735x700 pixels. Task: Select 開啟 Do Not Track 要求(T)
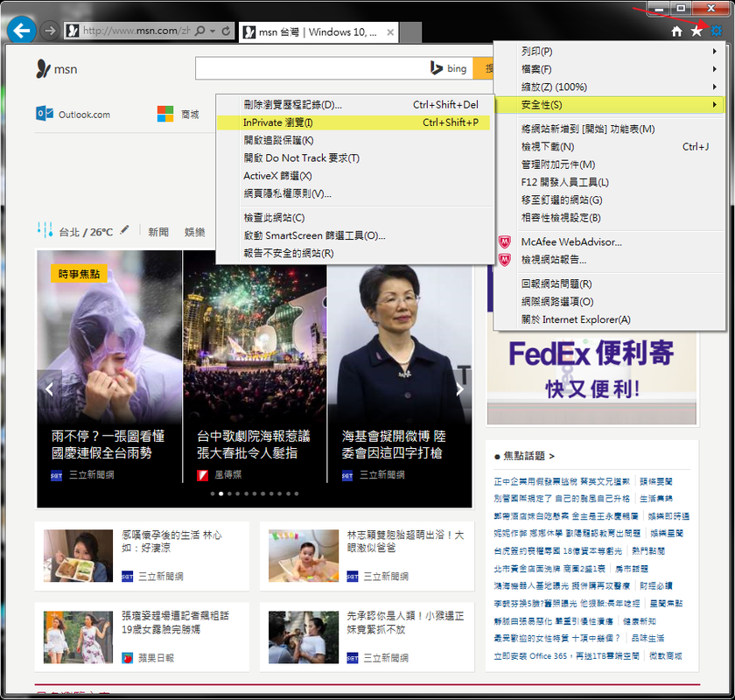354,158
